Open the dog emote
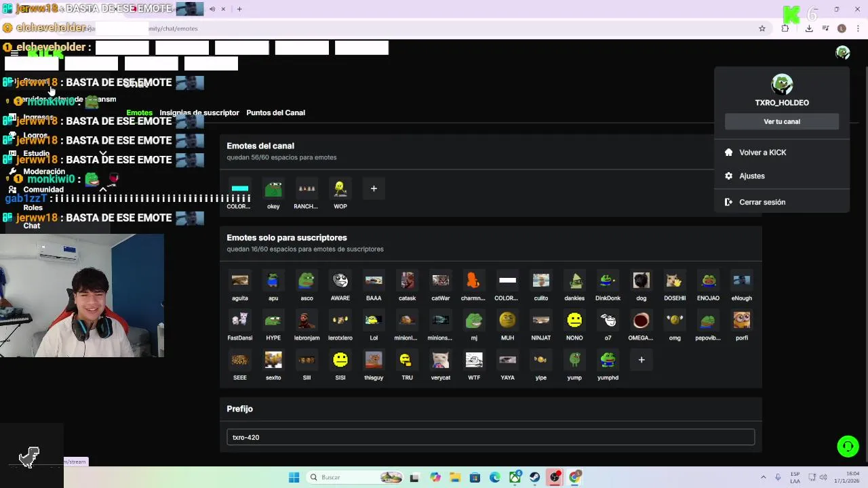The image size is (868, 488). [642, 281]
